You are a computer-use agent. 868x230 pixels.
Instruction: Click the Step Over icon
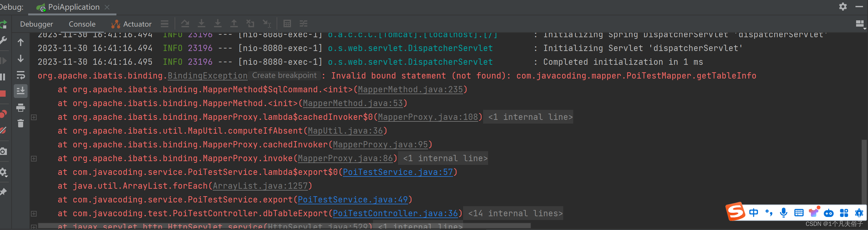click(x=185, y=23)
